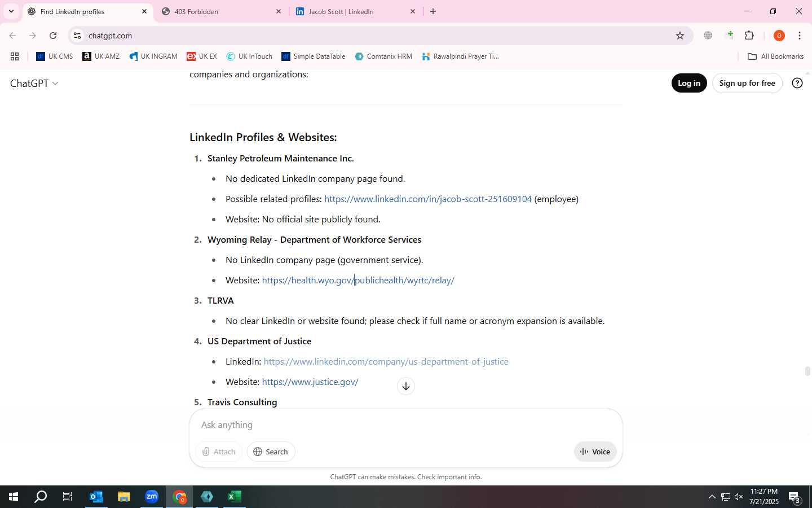This screenshot has height=508, width=812.
Task: Click the Search globe button
Action: coord(271,452)
